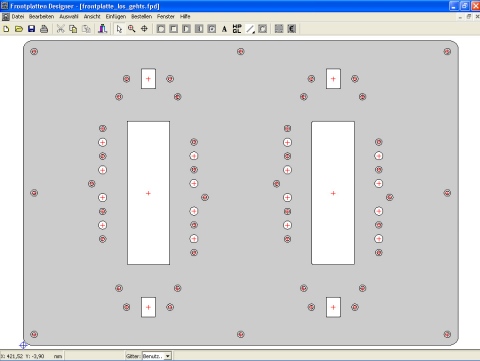This screenshot has height=361, width=480.
Task: Select the top-right corner drill hole
Action: [447, 51]
